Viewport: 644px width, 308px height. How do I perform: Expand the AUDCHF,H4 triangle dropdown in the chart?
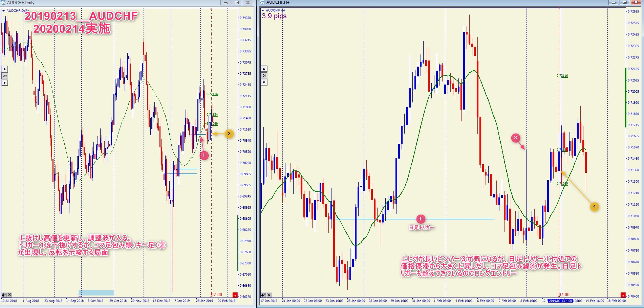[x=263, y=10]
